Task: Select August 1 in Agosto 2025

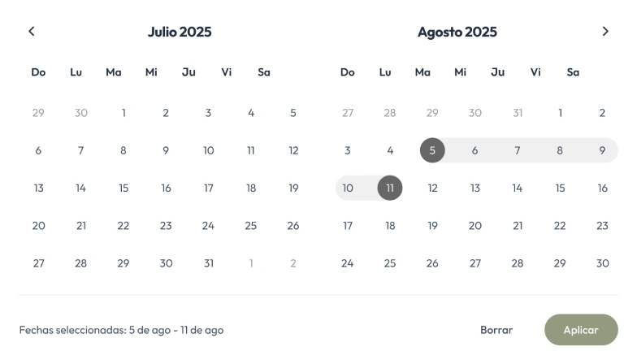Action: (560, 113)
